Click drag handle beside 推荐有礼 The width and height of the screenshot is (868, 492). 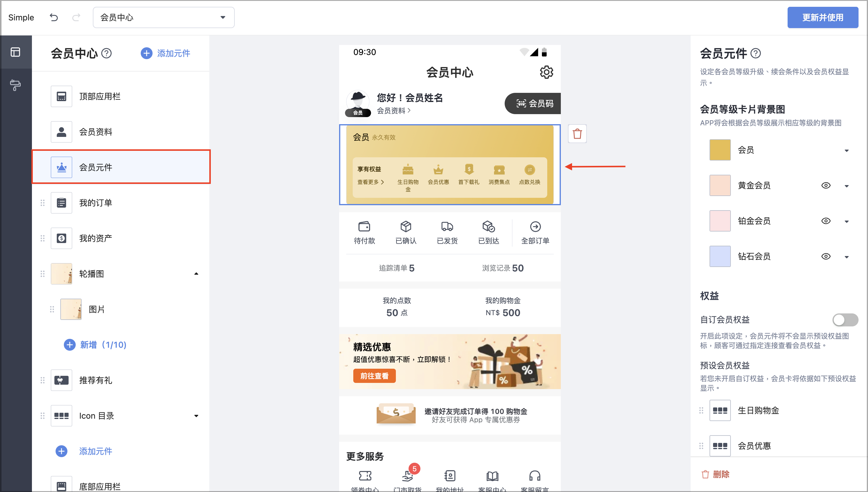43,380
